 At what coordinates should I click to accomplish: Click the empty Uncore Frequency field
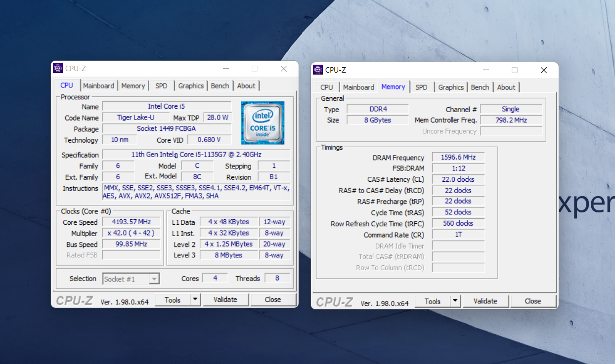pyautogui.click(x=511, y=131)
